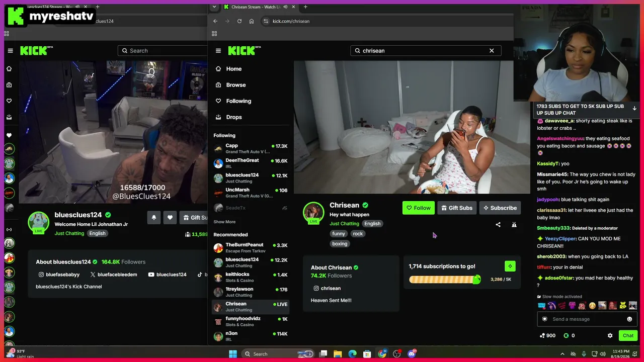Click the funny tag on Chrisean's channel
The image size is (644, 362).
tap(339, 234)
